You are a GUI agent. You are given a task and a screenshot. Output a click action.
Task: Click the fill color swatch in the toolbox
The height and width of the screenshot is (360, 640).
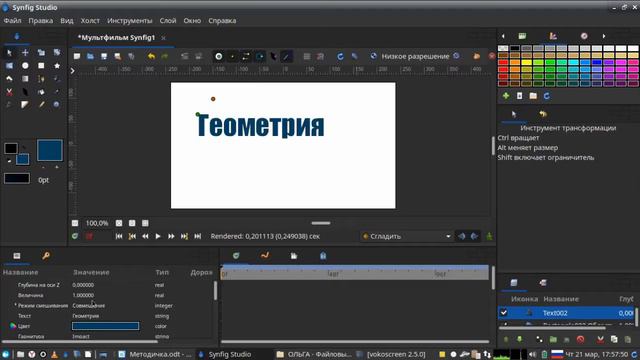point(22,159)
